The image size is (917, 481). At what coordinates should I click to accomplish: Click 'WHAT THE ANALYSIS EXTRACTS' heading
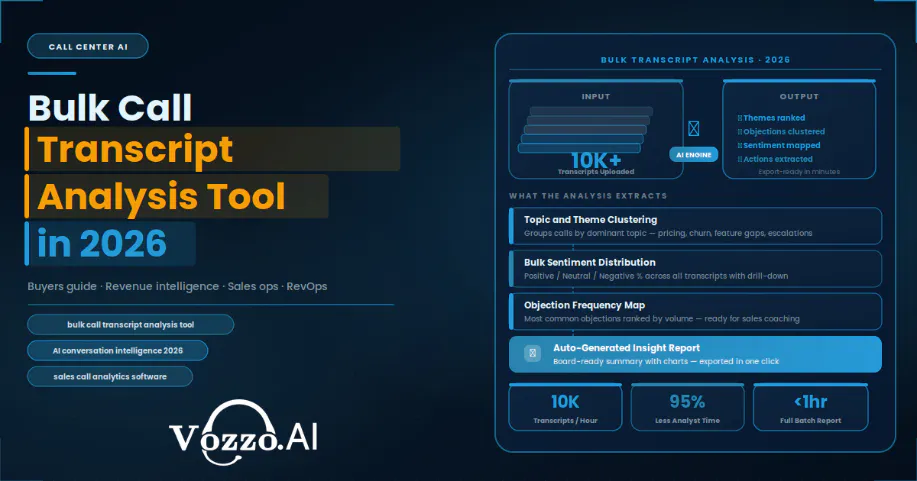tap(588, 196)
